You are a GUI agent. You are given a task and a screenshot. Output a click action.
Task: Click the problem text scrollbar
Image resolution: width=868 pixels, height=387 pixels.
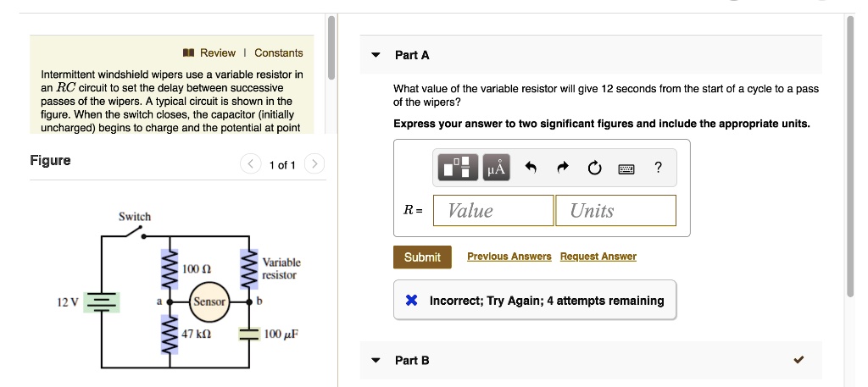click(331, 47)
